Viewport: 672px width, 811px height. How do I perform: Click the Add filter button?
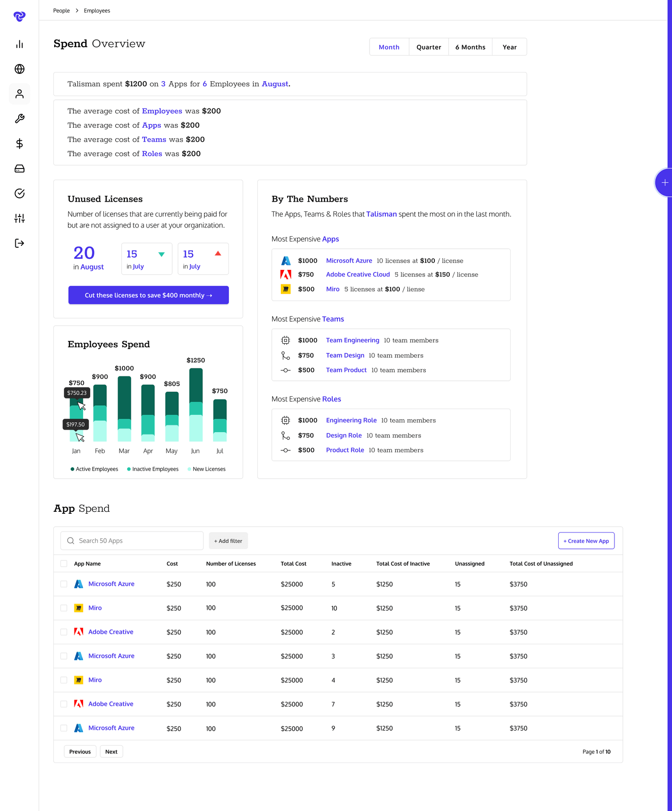point(228,541)
